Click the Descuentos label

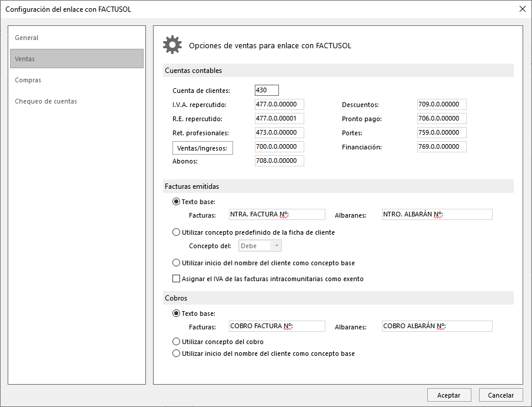click(360, 105)
